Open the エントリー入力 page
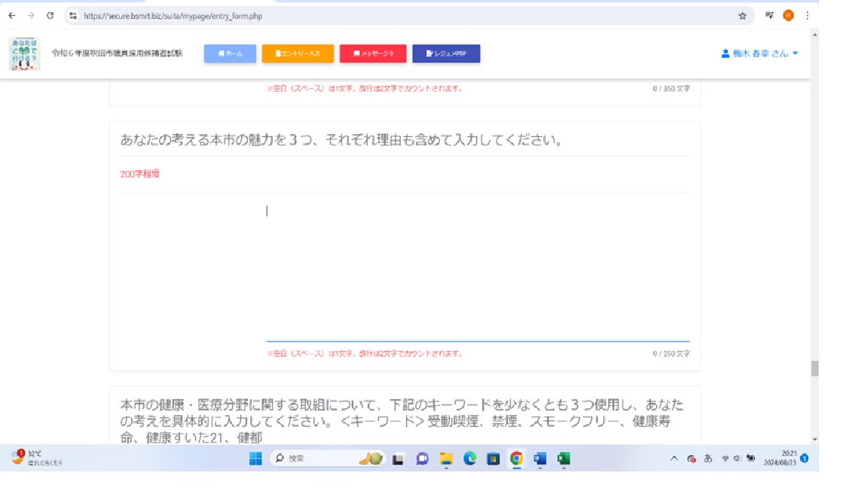 (x=298, y=53)
